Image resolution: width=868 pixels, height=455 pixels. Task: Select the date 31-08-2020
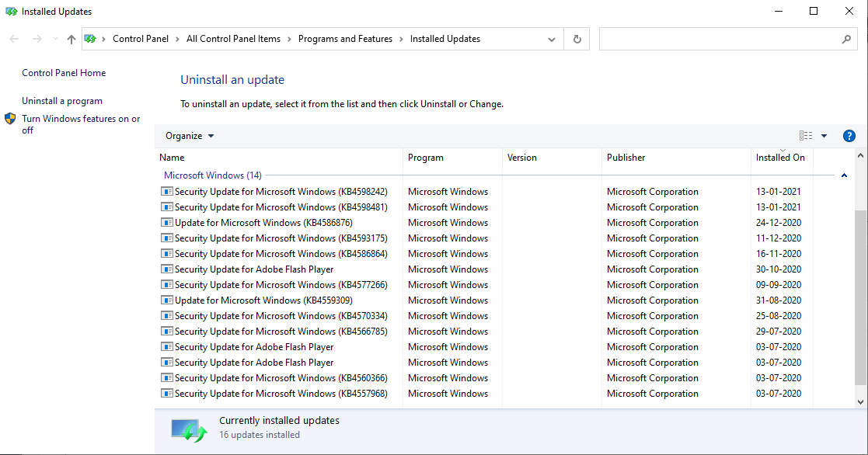(x=779, y=300)
